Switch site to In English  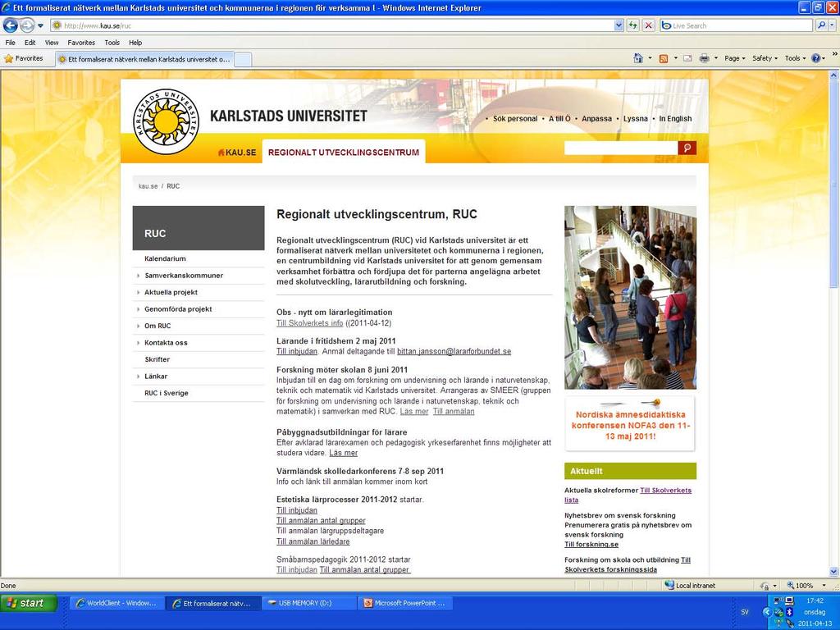[x=676, y=118]
